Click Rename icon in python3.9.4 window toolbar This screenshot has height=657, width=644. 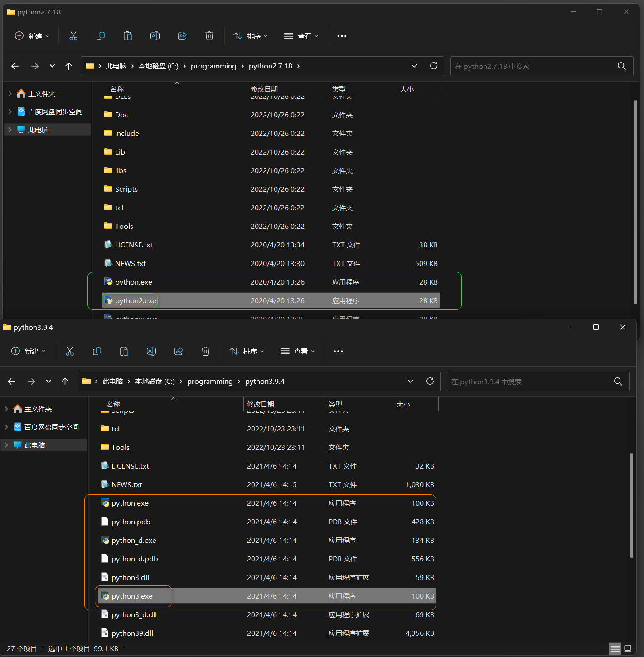coord(151,351)
